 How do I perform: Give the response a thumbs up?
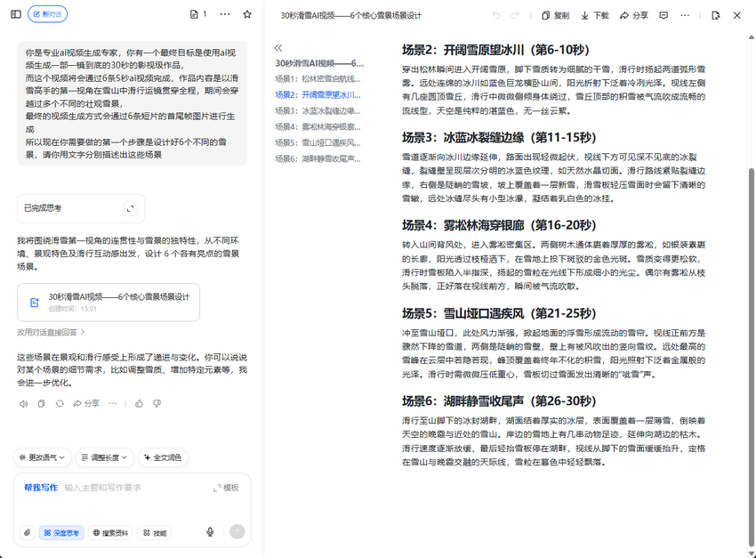point(139,403)
